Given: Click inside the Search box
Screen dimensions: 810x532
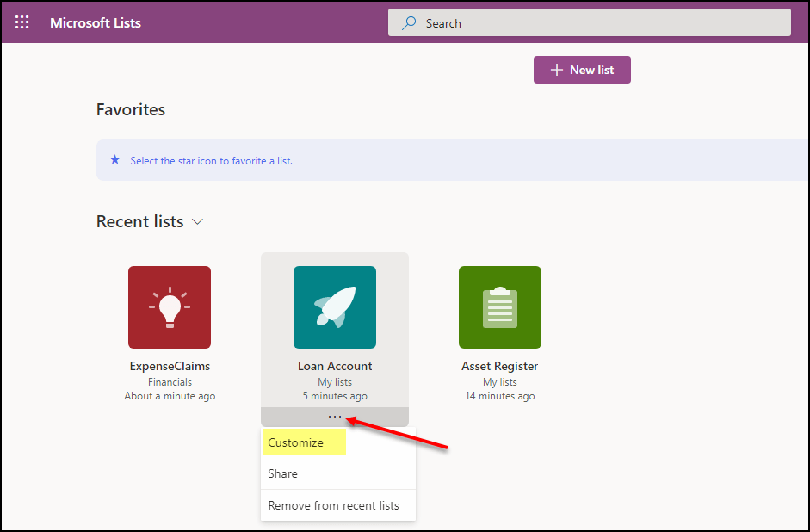Looking at the screenshot, I should pos(603,23).
